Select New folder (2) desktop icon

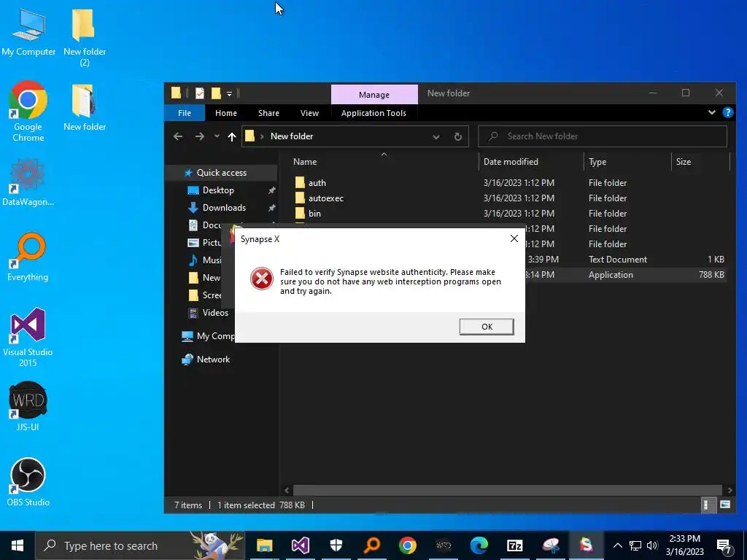point(85,38)
